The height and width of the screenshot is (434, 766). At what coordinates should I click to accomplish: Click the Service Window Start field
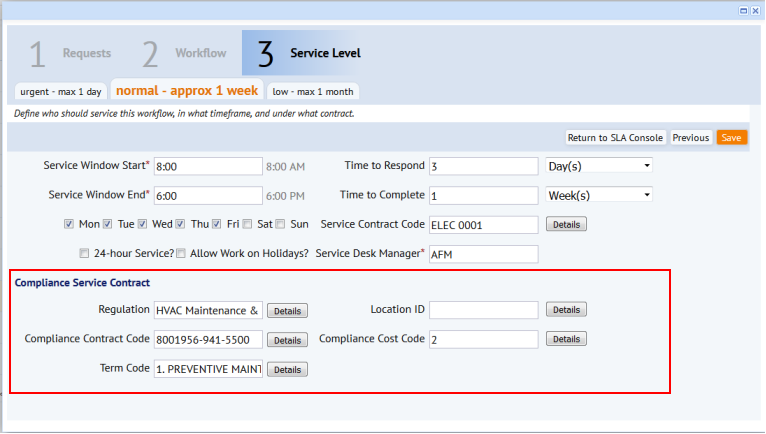208,166
